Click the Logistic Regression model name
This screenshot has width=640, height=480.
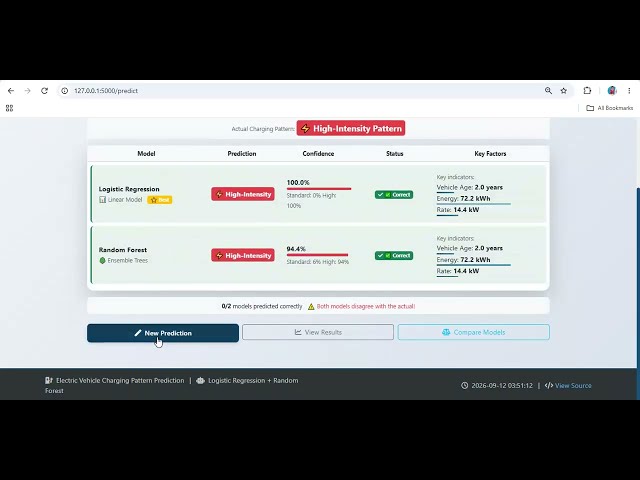tap(129, 189)
